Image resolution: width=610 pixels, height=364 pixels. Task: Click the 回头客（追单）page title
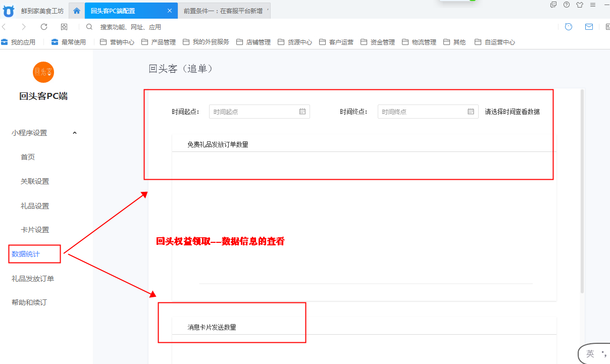tap(183, 69)
